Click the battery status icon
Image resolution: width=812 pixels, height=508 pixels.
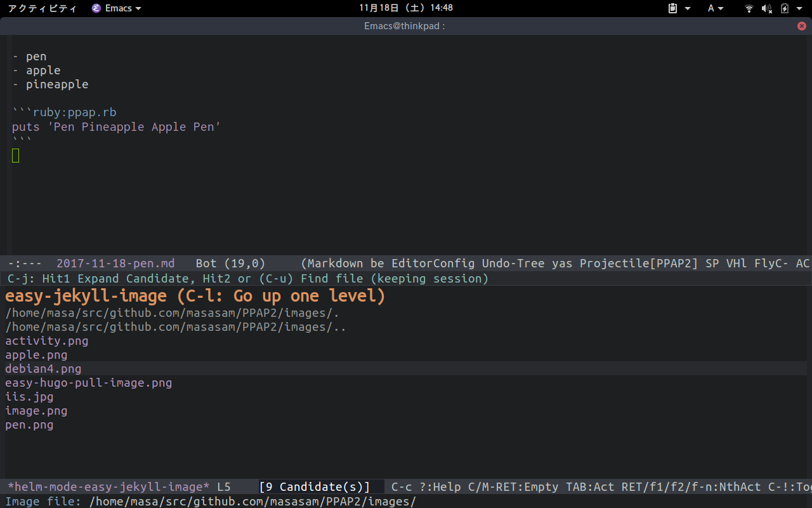[785, 8]
